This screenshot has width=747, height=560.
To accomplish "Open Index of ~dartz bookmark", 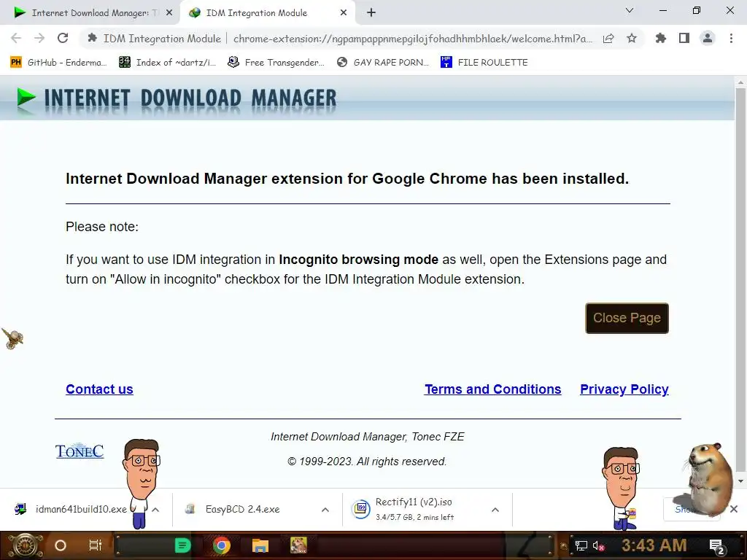I will pyautogui.click(x=167, y=63).
